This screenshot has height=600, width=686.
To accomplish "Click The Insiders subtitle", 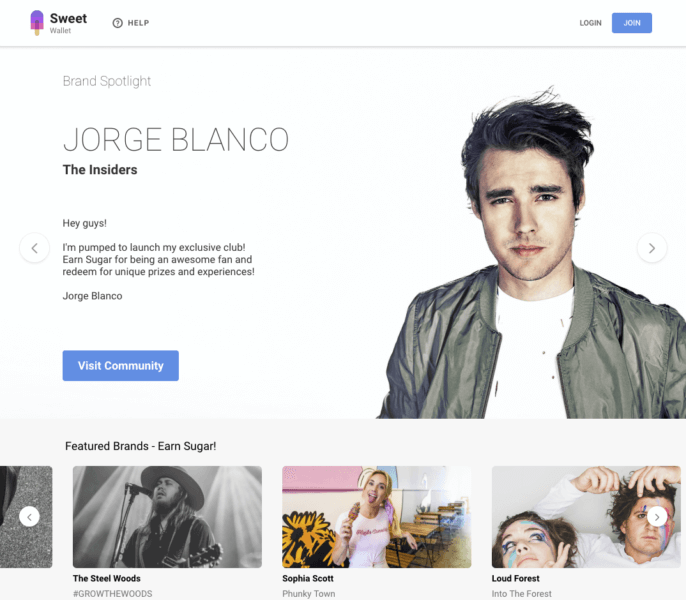I will pos(100,169).
